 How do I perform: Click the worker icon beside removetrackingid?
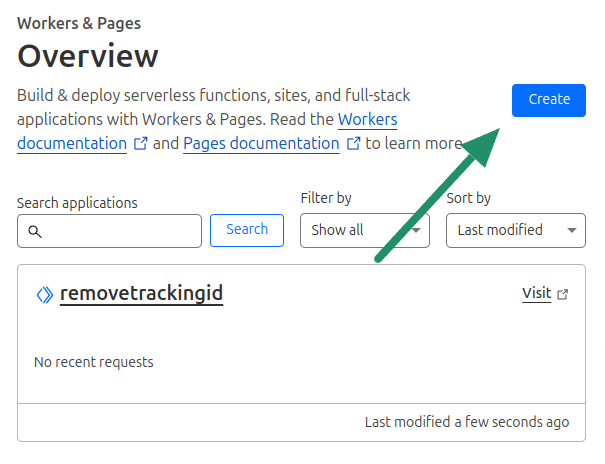coord(45,295)
